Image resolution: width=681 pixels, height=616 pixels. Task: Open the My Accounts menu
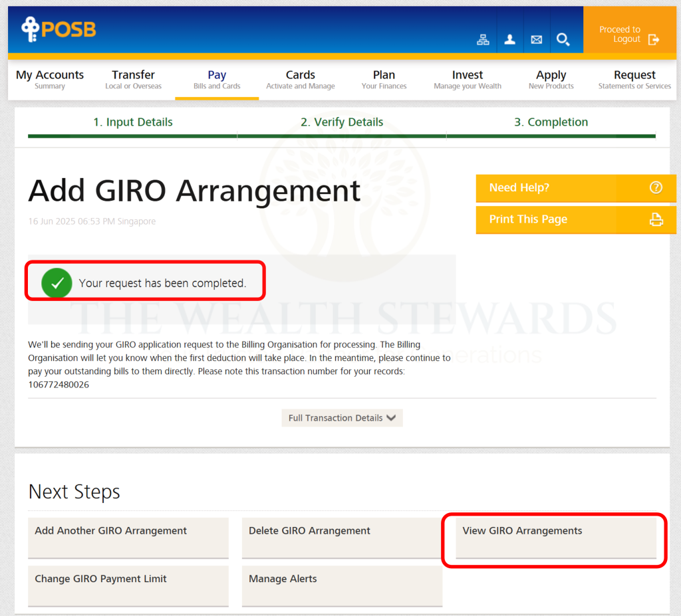tap(50, 80)
